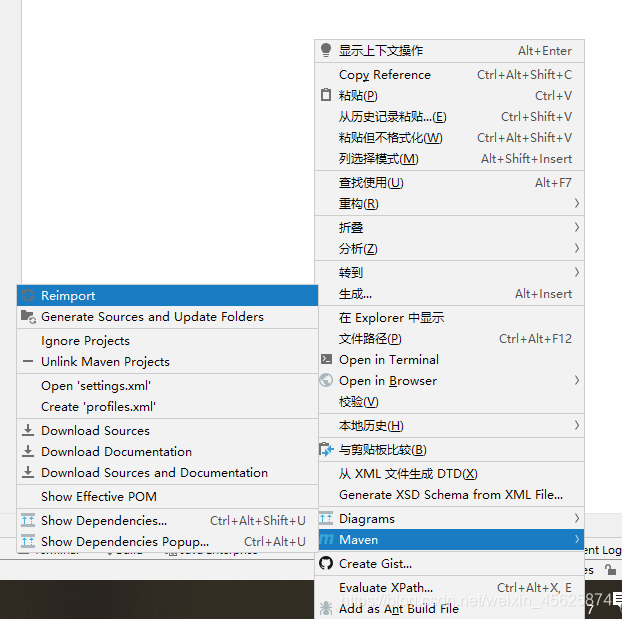Click the Download Documentation arrow icon

pyautogui.click(x=28, y=452)
